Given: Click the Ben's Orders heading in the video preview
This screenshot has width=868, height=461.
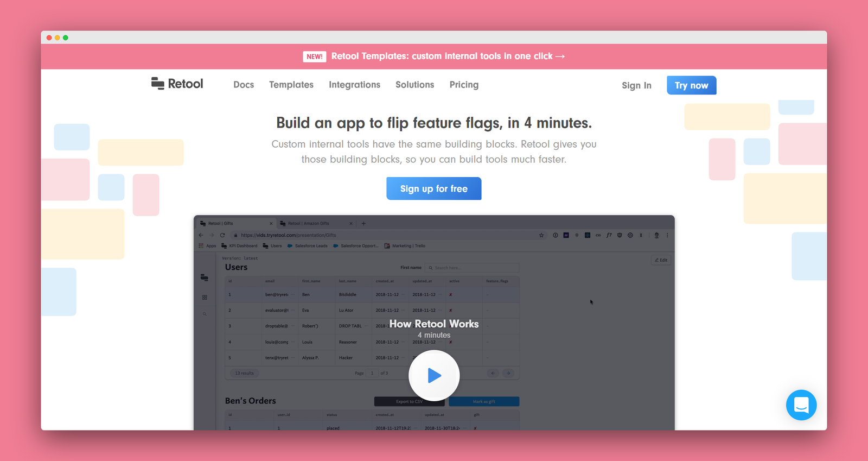Looking at the screenshot, I should pyautogui.click(x=251, y=401).
